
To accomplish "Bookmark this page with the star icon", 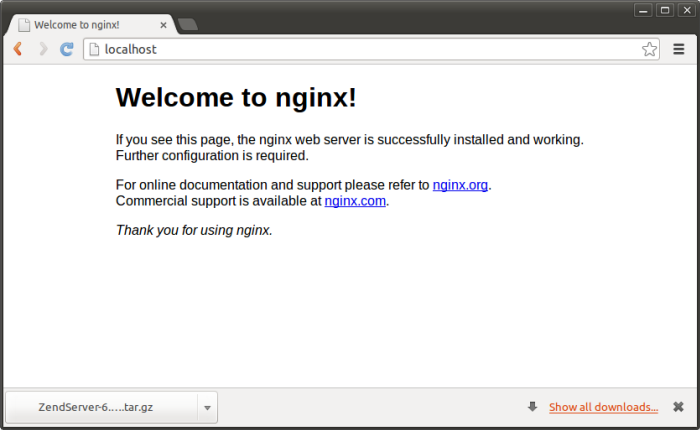I will click(649, 49).
